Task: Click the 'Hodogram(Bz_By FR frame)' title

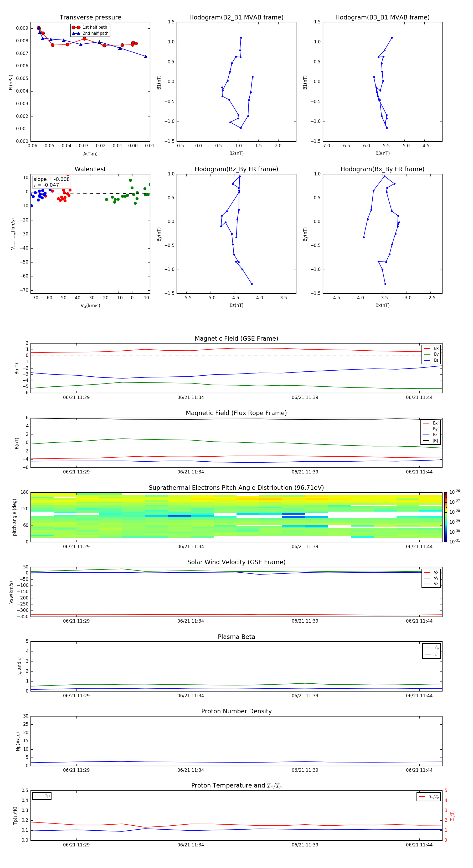Action: (x=236, y=169)
